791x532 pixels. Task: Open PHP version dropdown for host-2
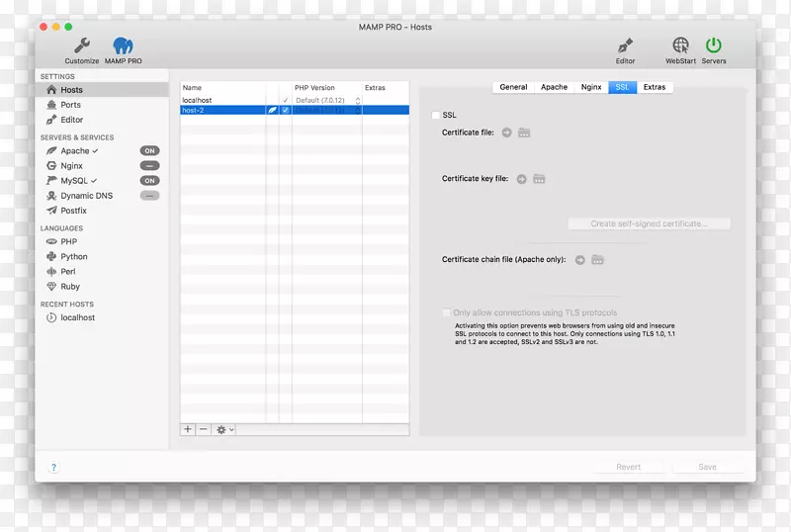(357, 111)
